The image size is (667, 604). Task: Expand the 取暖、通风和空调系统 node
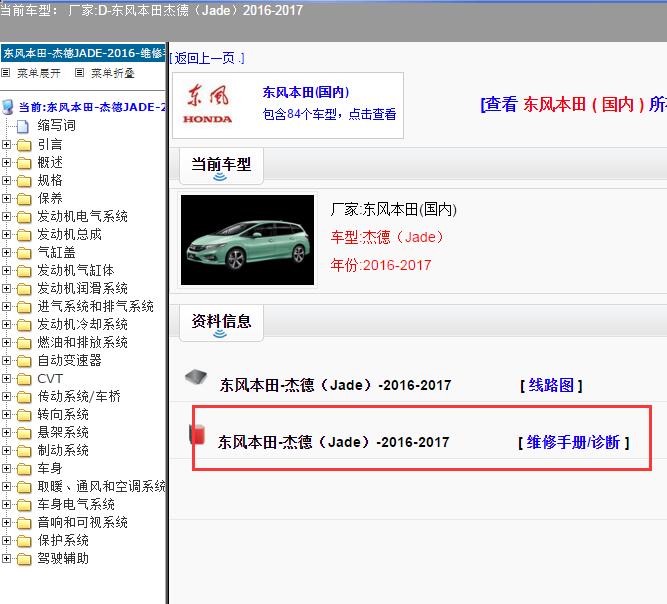(6, 487)
